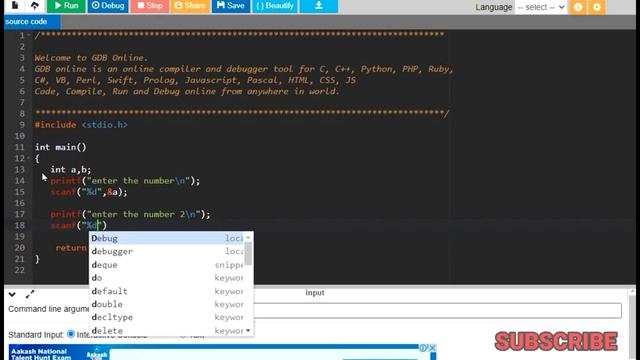Image resolution: width=640 pixels, height=360 pixels.
Task: Click the Stop button
Action: point(150,6)
